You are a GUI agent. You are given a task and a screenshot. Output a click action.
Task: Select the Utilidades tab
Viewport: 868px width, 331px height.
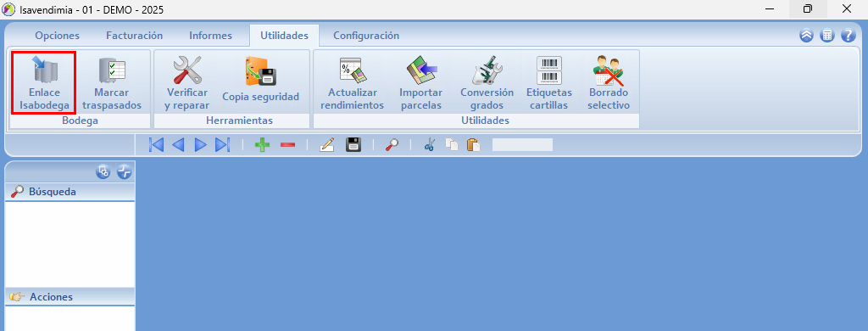(x=284, y=36)
